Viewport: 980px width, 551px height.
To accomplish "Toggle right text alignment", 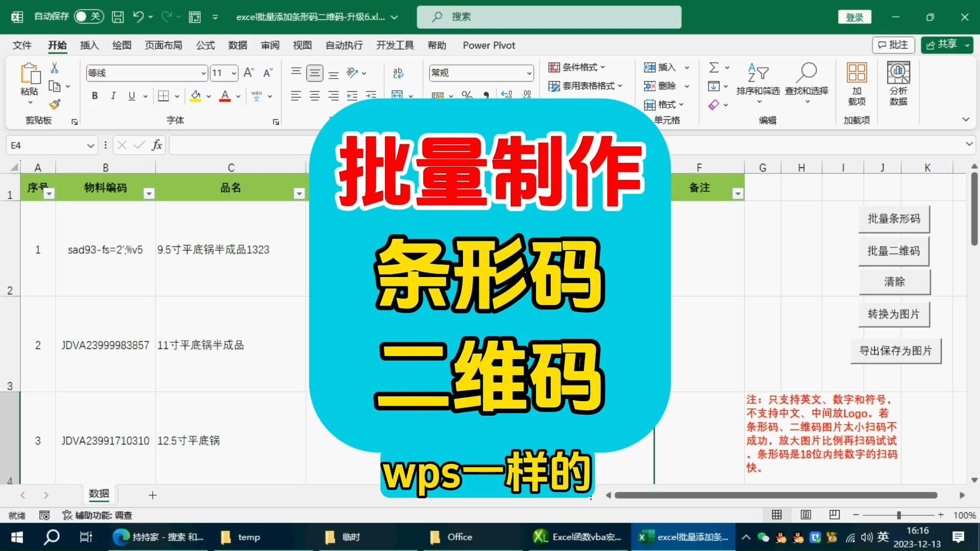I will [x=333, y=95].
